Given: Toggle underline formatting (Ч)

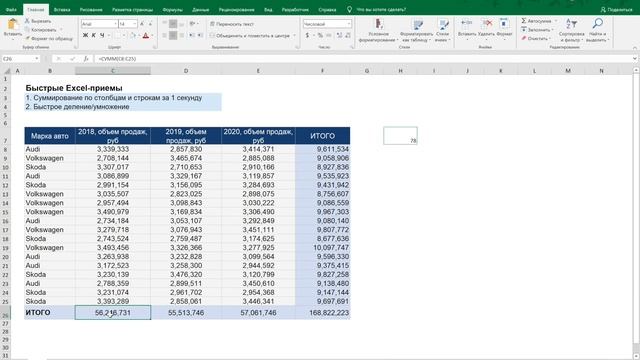Looking at the screenshot, I should coord(102,36).
